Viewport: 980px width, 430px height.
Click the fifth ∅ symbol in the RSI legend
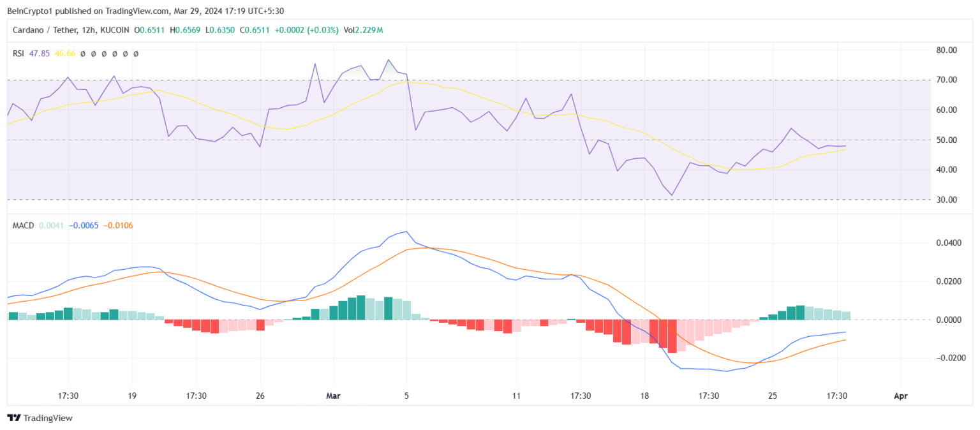(125, 54)
